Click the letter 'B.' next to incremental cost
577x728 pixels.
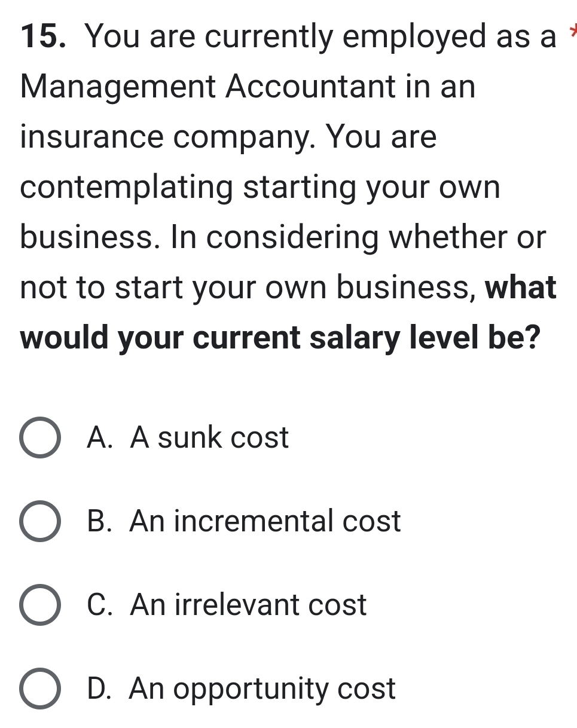coord(103,522)
